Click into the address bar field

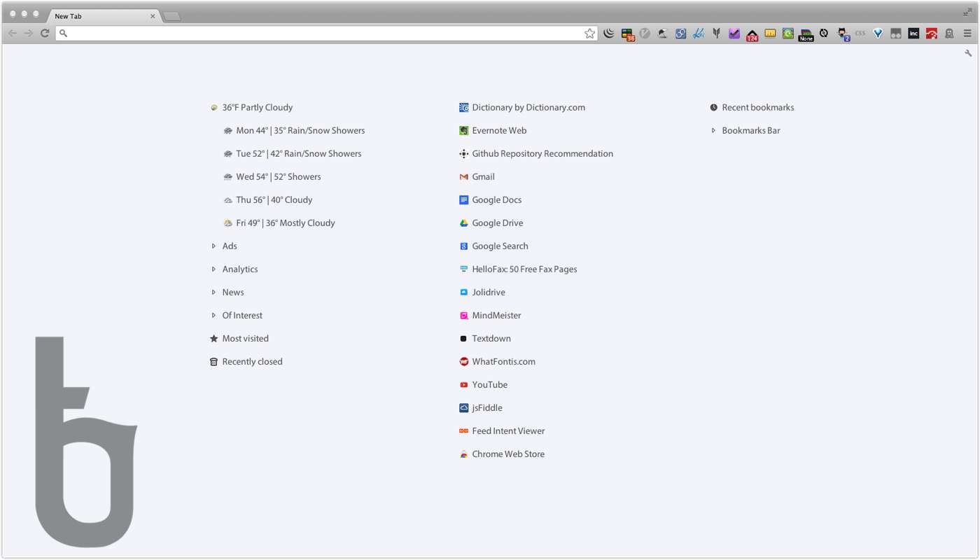[x=322, y=34]
